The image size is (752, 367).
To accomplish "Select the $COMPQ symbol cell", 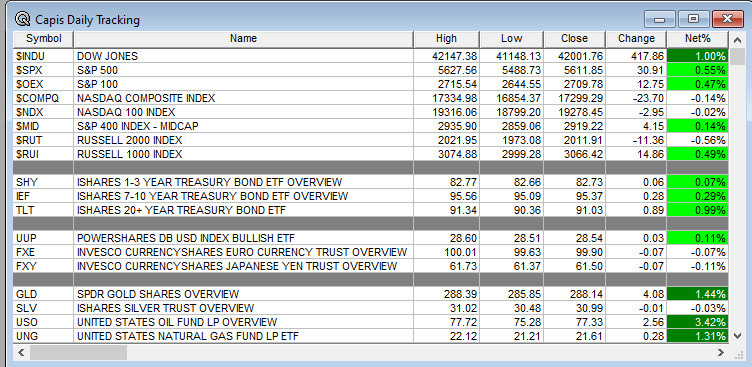I will point(43,98).
